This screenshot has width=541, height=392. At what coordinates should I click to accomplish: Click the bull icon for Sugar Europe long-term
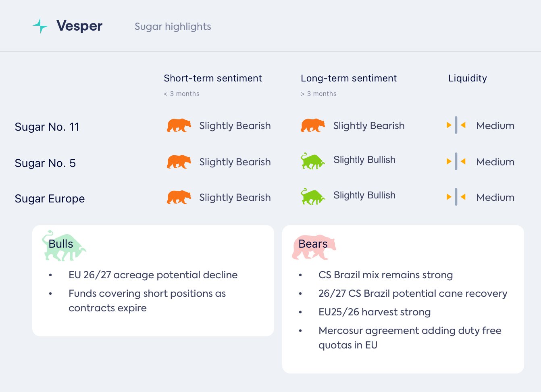[x=312, y=197]
